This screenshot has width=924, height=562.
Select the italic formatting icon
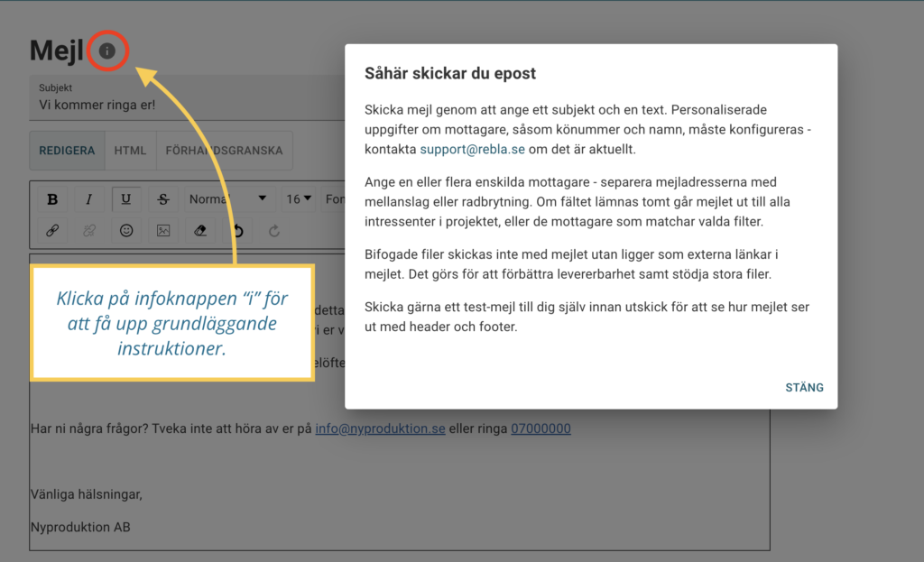(x=88, y=198)
